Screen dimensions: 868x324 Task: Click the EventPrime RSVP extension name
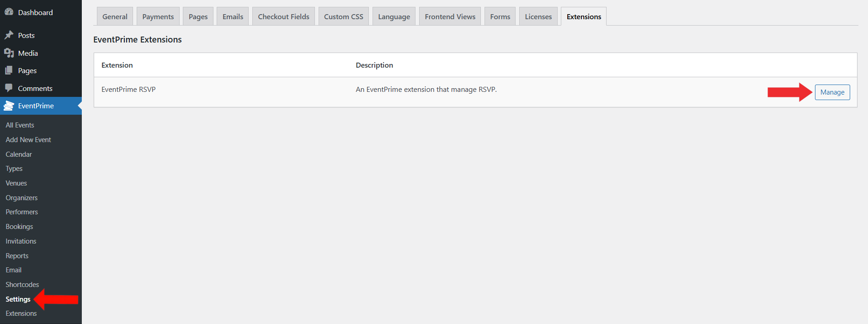128,90
